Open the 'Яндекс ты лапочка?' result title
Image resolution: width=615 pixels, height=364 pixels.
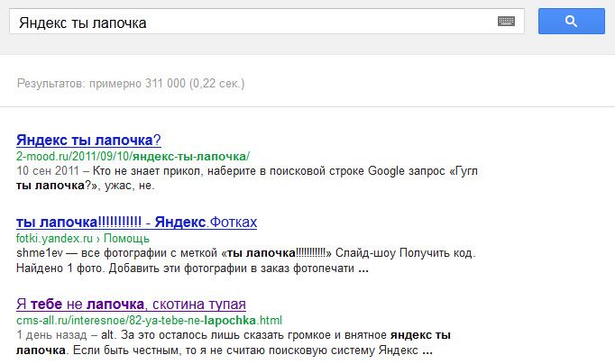pos(88,140)
